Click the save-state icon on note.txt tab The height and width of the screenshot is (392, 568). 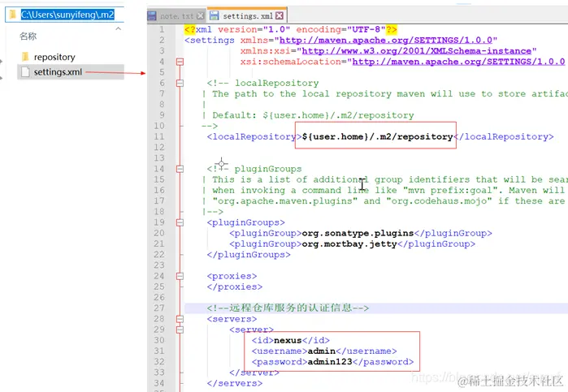[152, 16]
